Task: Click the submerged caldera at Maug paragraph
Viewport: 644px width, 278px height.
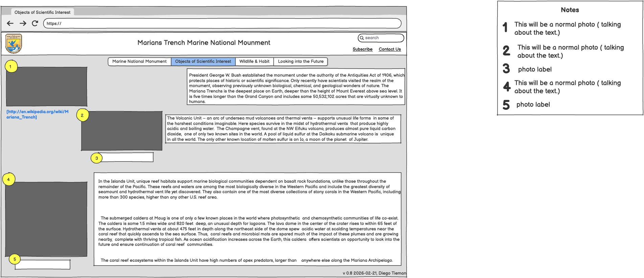Action: (x=249, y=231)
